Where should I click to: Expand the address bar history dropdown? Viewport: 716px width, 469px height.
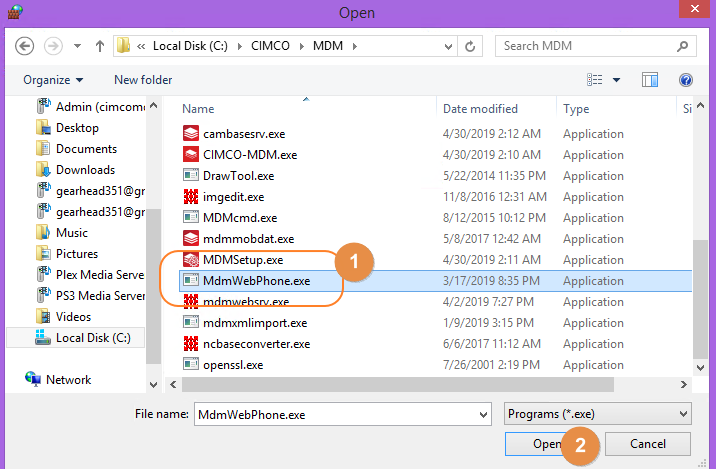[x=448, y=47]
